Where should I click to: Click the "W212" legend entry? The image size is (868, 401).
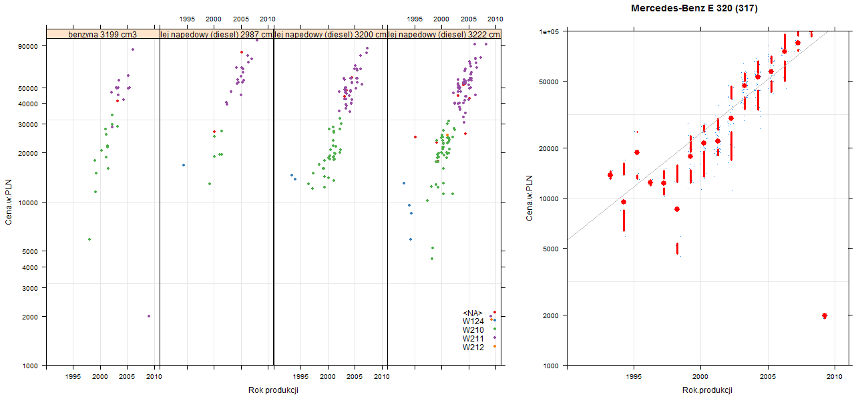pyautogui.click(x=473, y=348)
